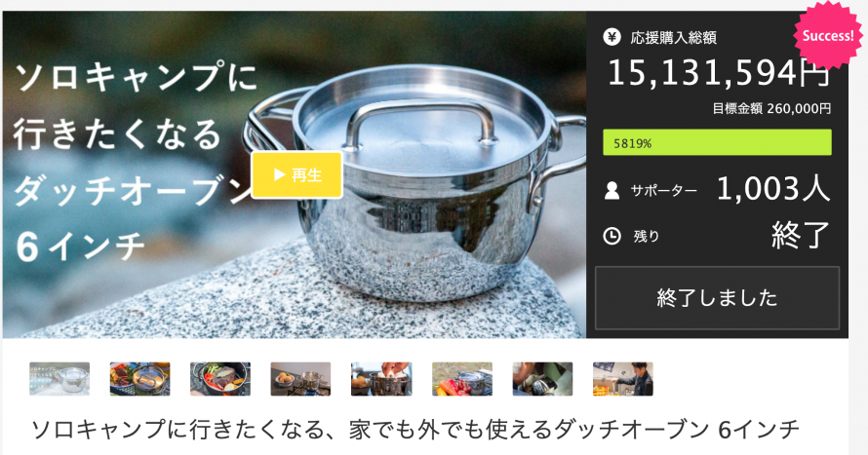Viewport: 868px width, 455px height.
Task: Click the project title below the thumbnails
Action: [x=415, y=430]
